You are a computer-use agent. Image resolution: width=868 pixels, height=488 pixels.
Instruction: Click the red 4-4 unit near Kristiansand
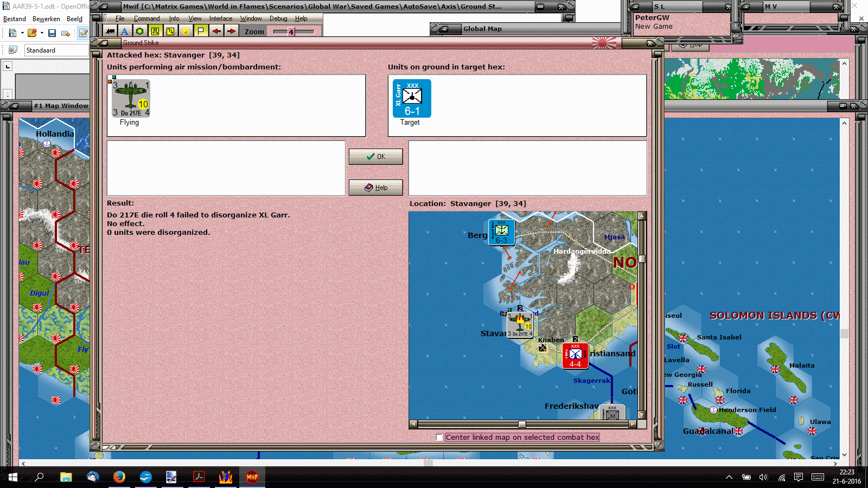pyautogui.click(x=575, y=356)
